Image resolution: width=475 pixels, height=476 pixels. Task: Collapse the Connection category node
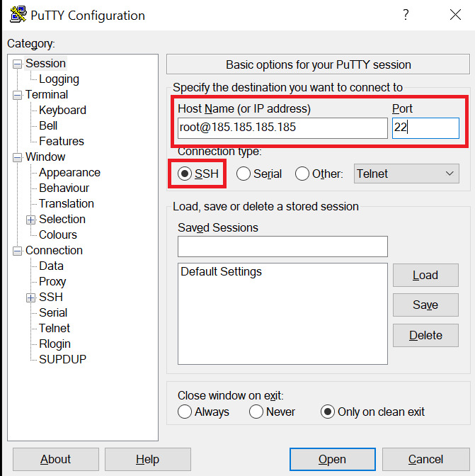18,251
